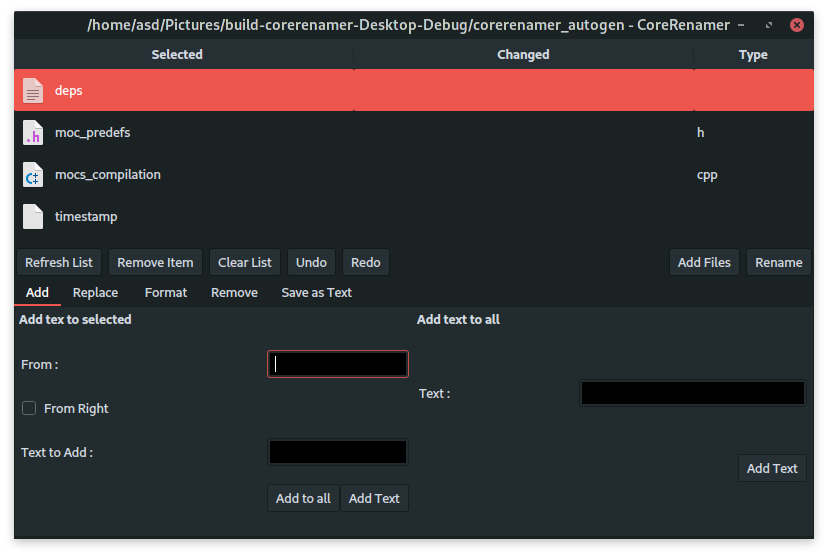The image size is (828, 556).
Task: Select the deps file name
Action: (x=69, y=90)
